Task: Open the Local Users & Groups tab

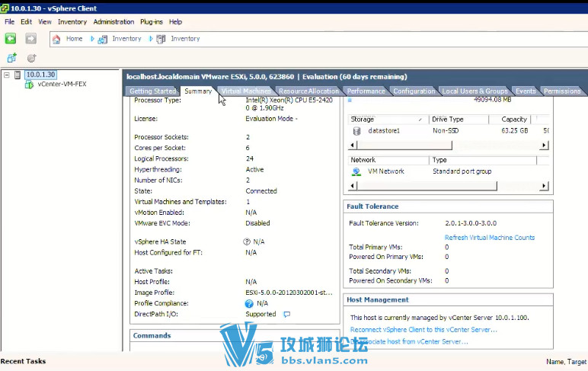Action: click(475, 91)
